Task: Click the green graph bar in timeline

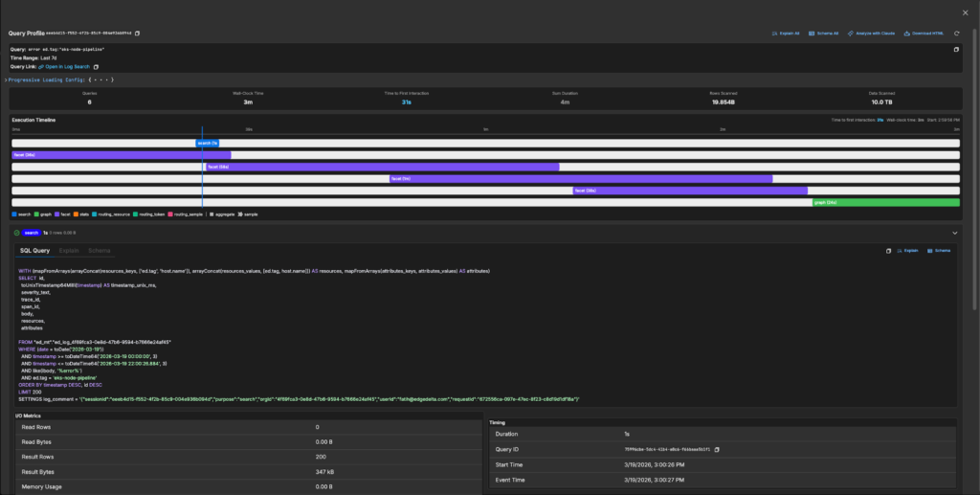Action: 885,202
